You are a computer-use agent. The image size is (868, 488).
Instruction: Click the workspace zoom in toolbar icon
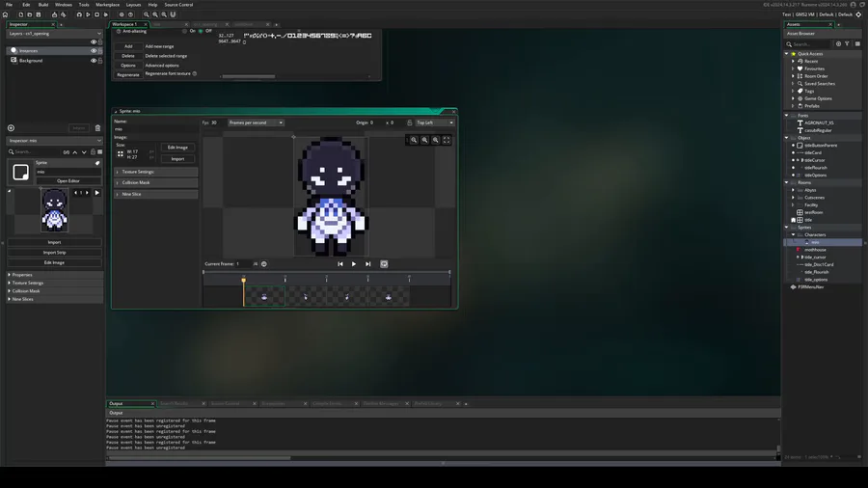click(x=164, y=14)
